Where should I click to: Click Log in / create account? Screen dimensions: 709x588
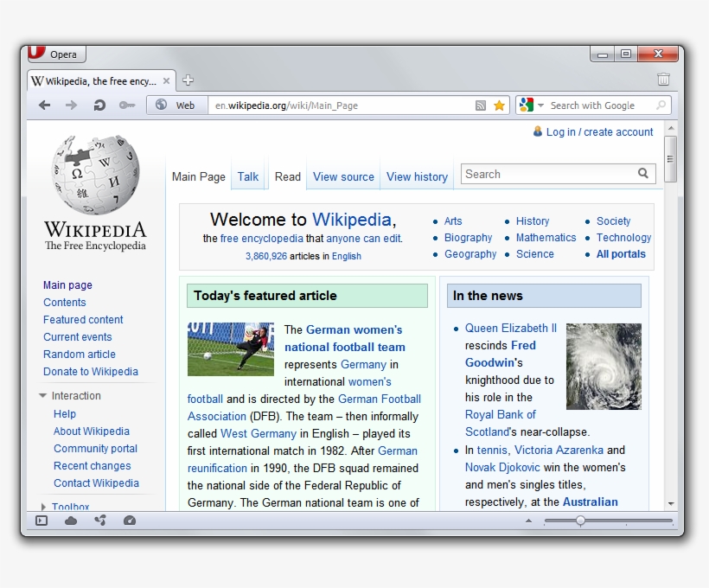pyautogui.click(x=599, y=132)
